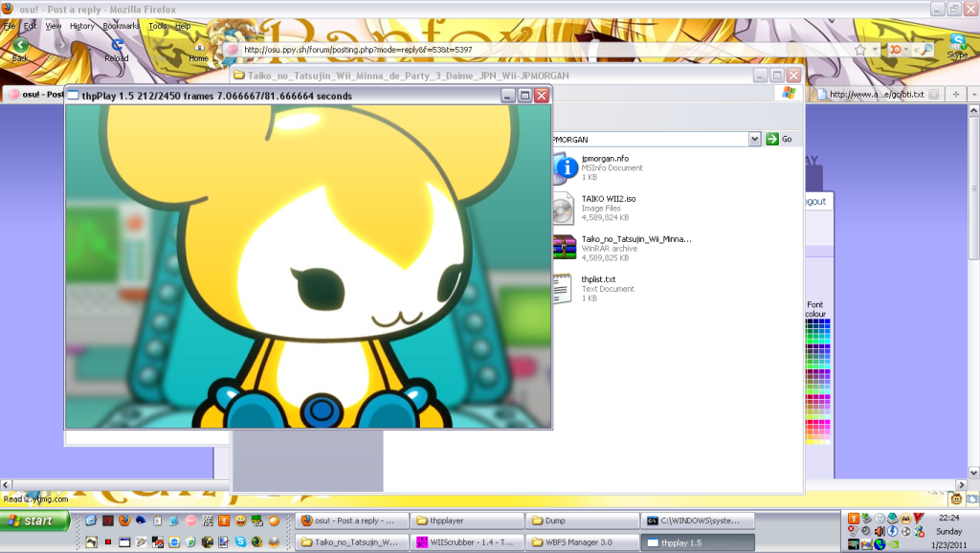The height and width of the screenshot is (553, 980).
Task: Select the file name jpmorgan.nfo
Action: (x=605, y=159)
